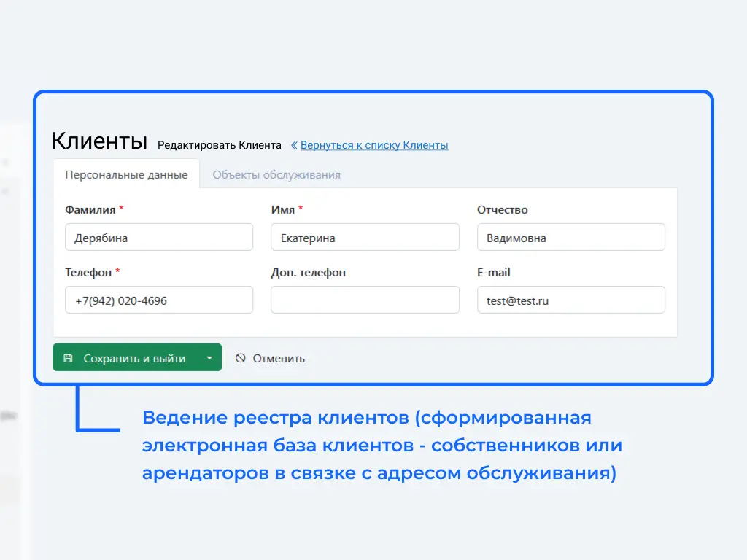Click the Телефон field with '+7(942) 020-4696'
747x560 pixels.
(x=159, y=300)
